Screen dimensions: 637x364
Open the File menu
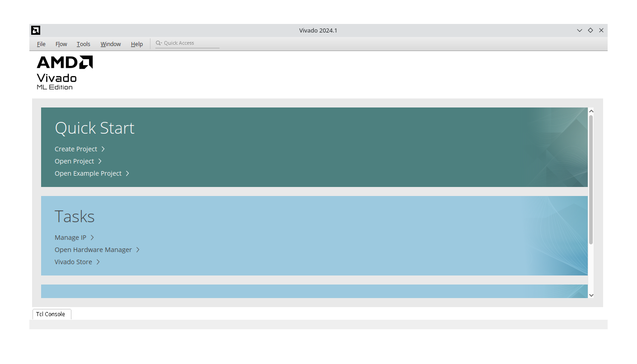coord(41,44)
